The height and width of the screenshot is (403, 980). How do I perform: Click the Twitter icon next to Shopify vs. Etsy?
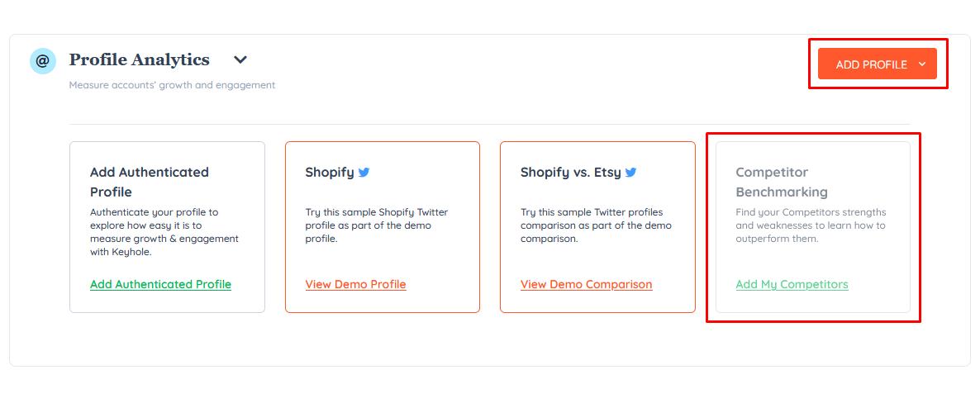point(630,173)
